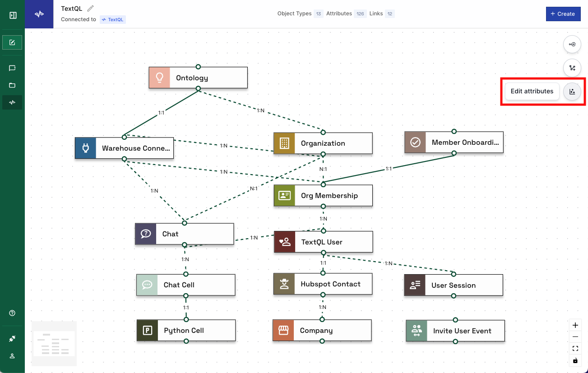This screenshot has width=588, height=373.
Task: Click the Invite User Event people icon
Action: pyautogui.click(x=417, y=331)
